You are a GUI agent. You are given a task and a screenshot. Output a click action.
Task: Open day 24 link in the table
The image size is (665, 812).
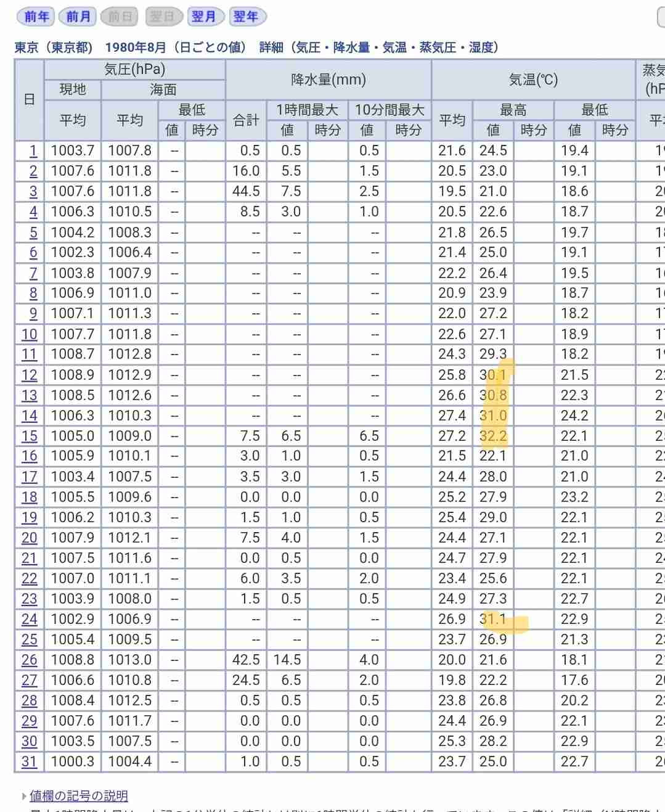[x=30, y=619]
